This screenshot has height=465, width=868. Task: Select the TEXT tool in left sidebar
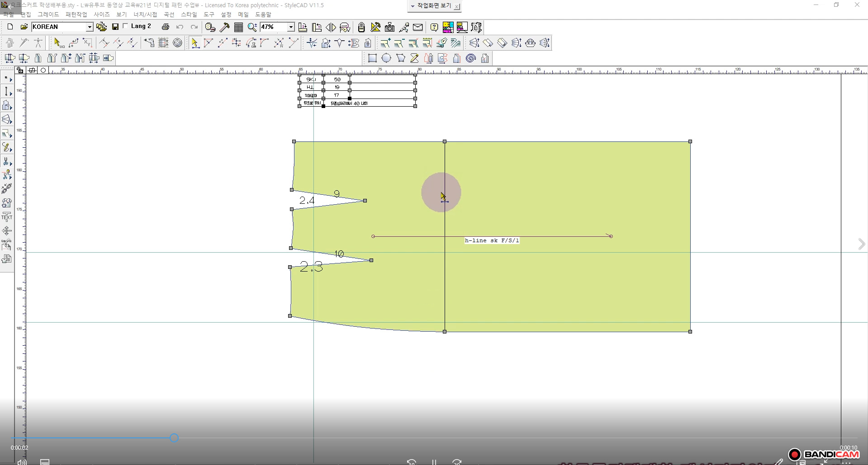point(6,216)
